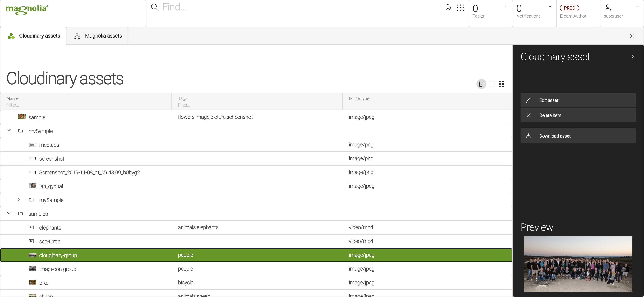This screenshot has width=644, height=297.
Task: Click the superuser profile icon
Action: [608, 8]
